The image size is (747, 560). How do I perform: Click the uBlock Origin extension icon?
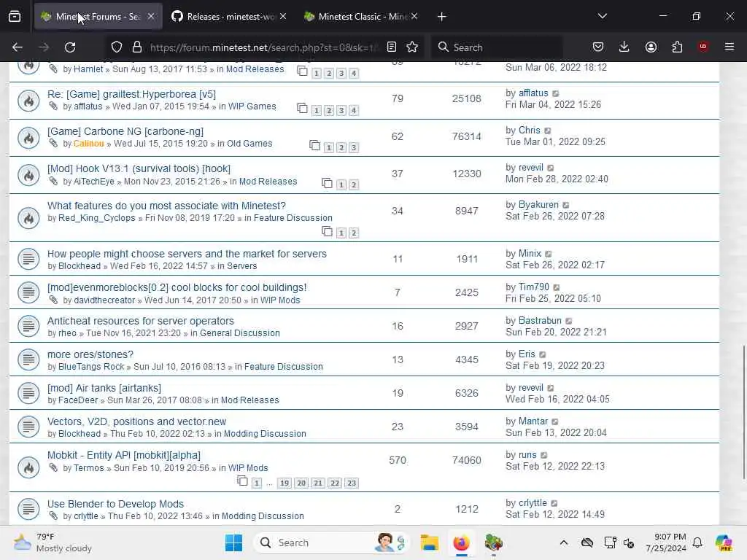pyautogui.click(x=703, y=47)
